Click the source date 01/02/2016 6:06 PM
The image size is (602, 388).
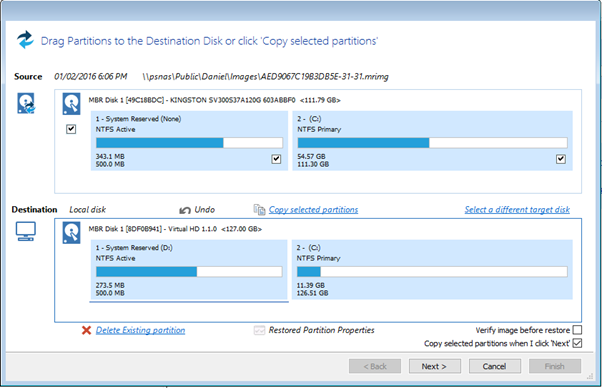click(x=91, y=76)
